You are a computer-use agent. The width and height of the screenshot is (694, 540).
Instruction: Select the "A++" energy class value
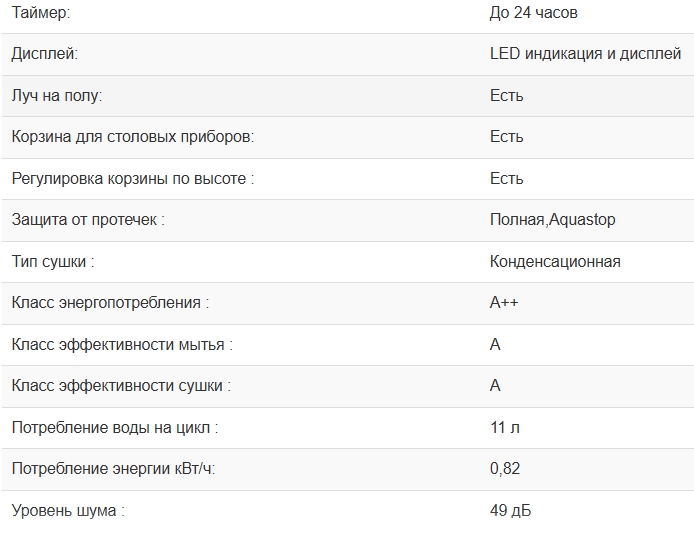click(504, 303)
